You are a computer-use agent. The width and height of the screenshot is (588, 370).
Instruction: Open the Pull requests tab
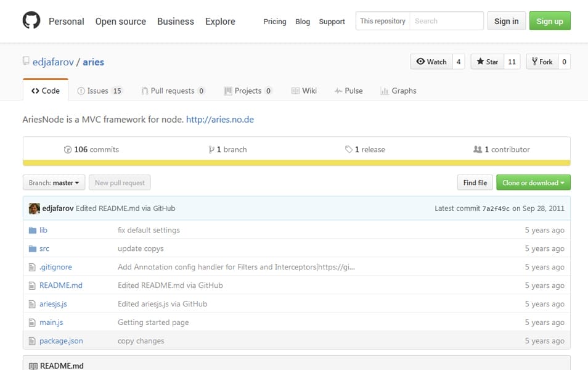(173, 91)
